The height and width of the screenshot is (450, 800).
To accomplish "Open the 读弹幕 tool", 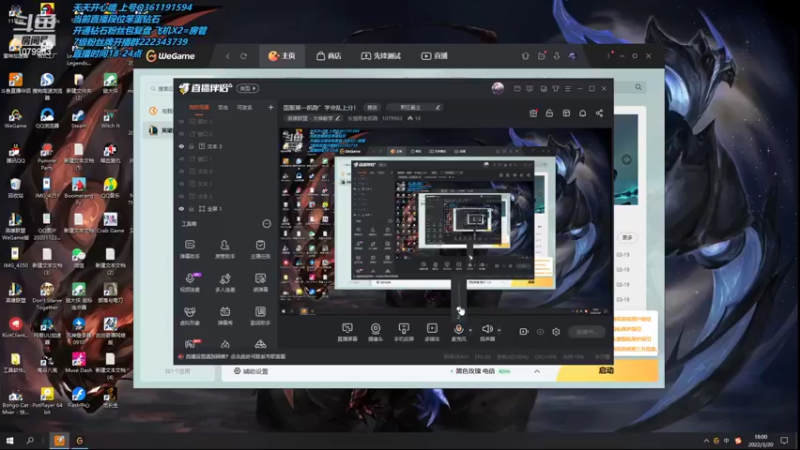I will [x=260, y=282].
